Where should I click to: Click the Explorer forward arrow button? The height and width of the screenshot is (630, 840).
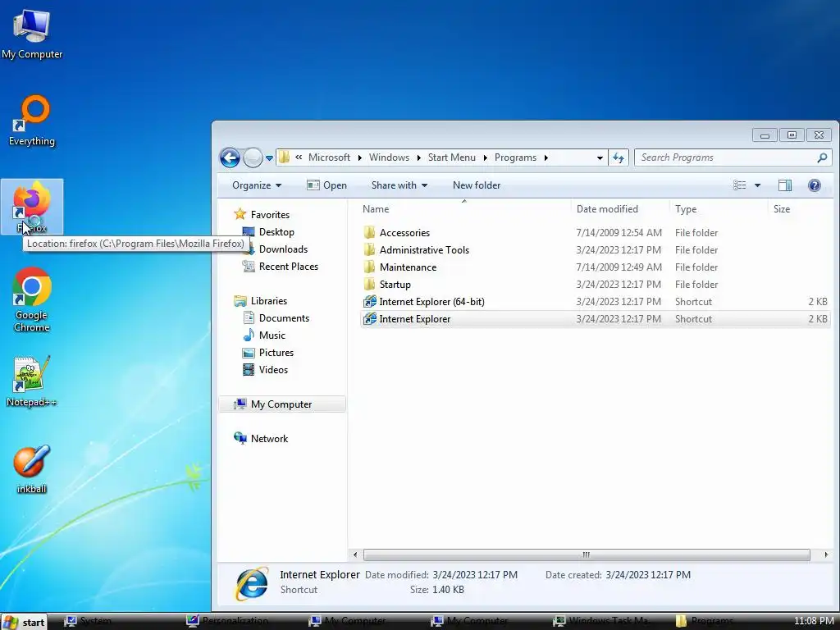click(253, 157)
